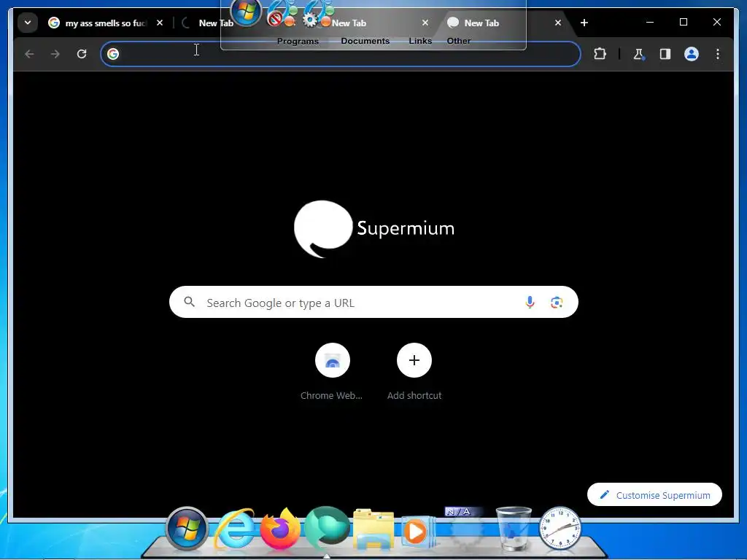Screen dimensions: 747x560
Task: Open a new tab with plus button
Action: click(x=584, y=23)
